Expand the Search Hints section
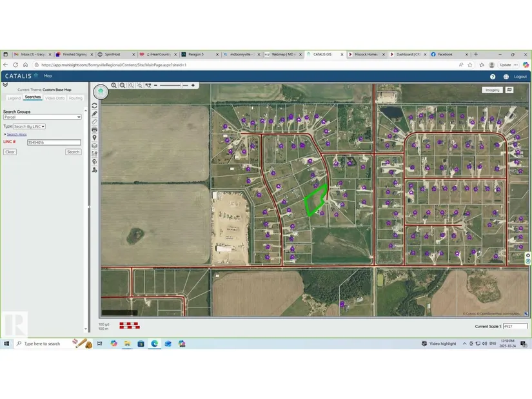Screen dimensions: 532x399 (16, 134)
